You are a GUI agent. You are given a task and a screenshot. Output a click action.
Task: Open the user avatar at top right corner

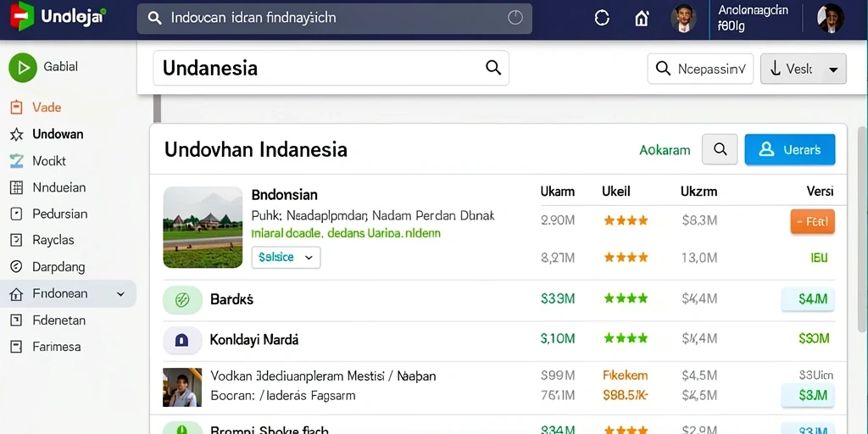831,19
